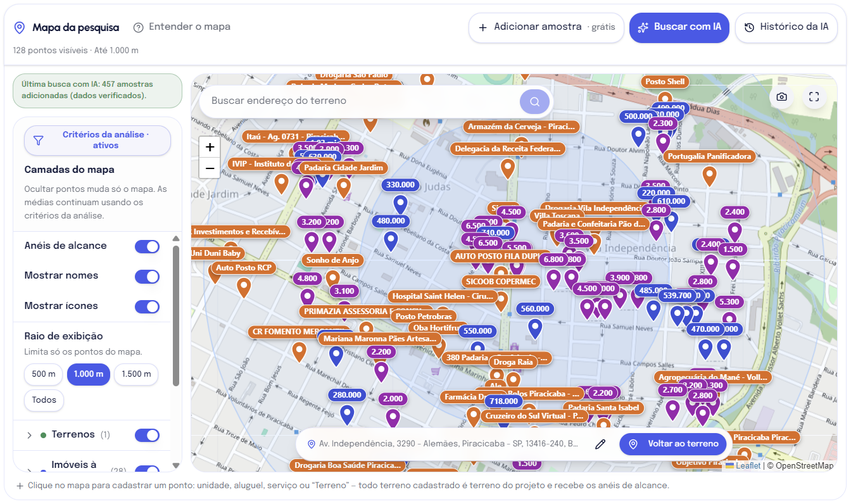Click the blue 330.000 map pin
This screenshot has height=504, width=851.
[x=400, y=204]
